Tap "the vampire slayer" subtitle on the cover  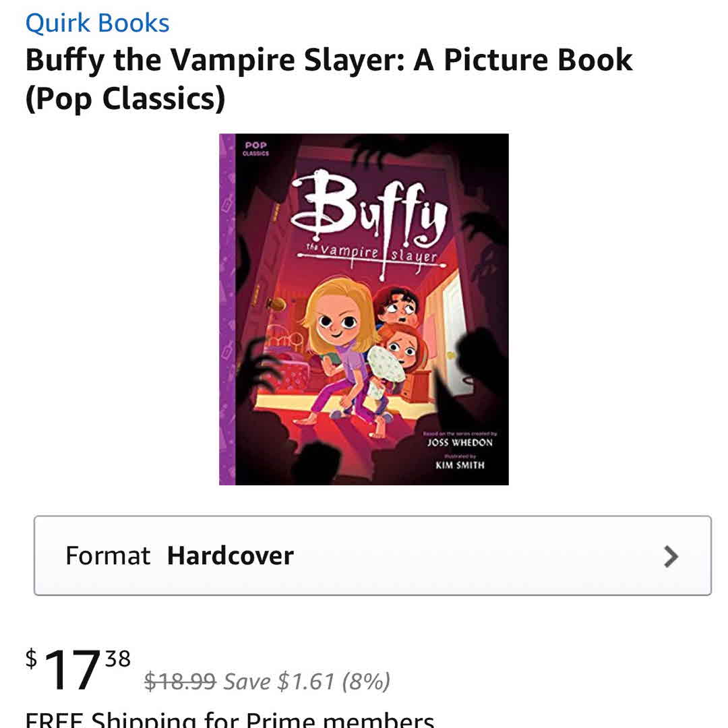[371, 254]
